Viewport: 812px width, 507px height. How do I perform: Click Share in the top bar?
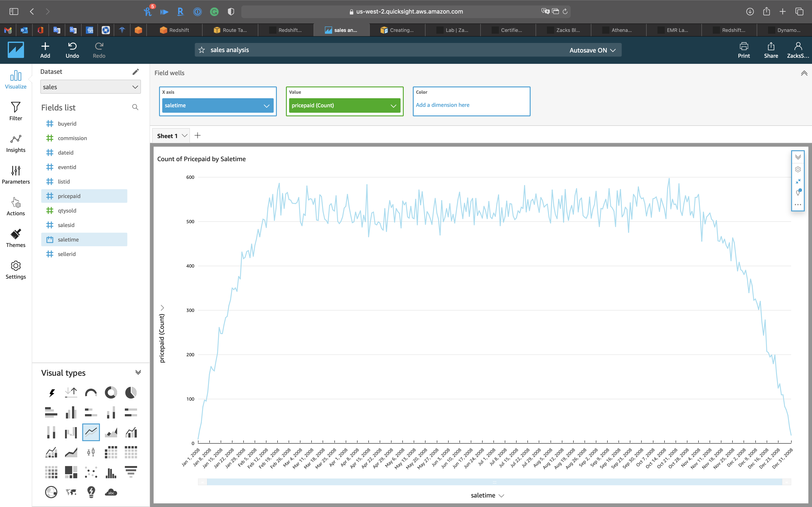771,50
